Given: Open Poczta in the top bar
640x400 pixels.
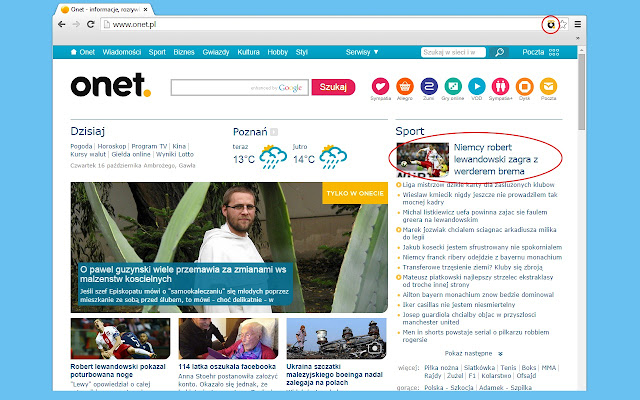Looking at the screenshot, I should [533, 52].
